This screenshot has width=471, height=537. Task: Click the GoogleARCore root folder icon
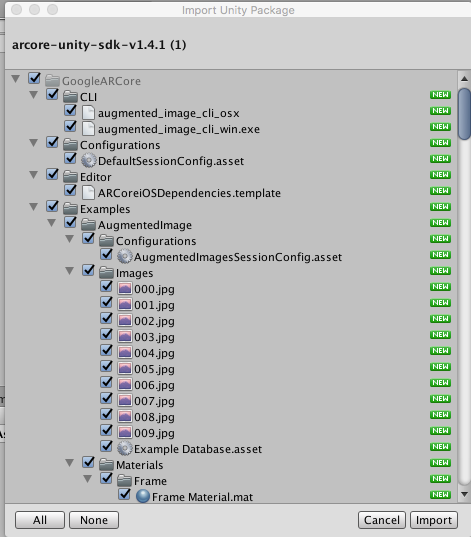tap(52, 80)
